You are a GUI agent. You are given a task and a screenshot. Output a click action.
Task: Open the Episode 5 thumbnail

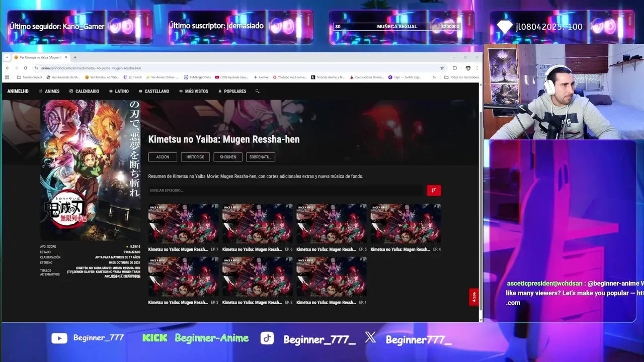coord(332,224)
